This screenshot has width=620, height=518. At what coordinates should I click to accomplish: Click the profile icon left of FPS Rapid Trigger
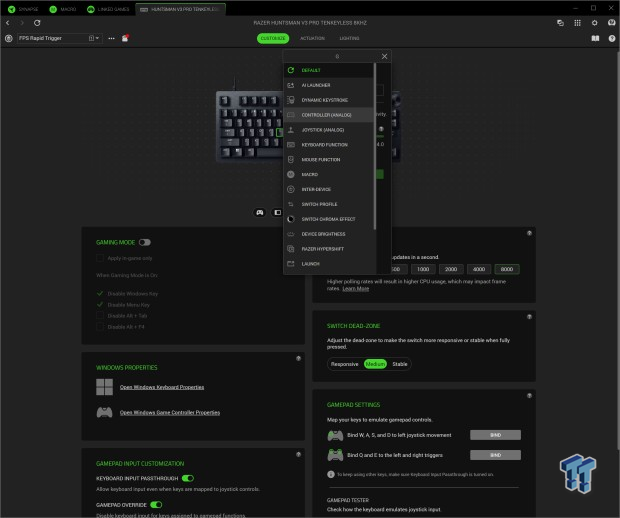(9, 38)
